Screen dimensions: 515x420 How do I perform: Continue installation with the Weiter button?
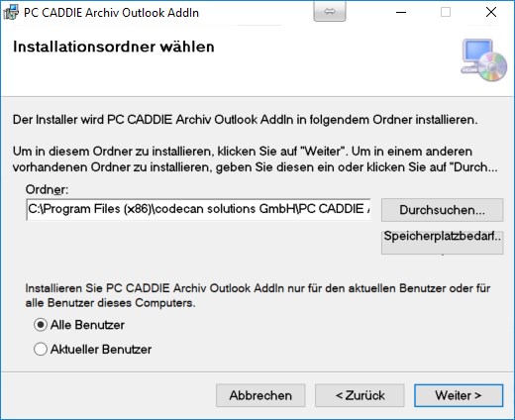(459, 395)
